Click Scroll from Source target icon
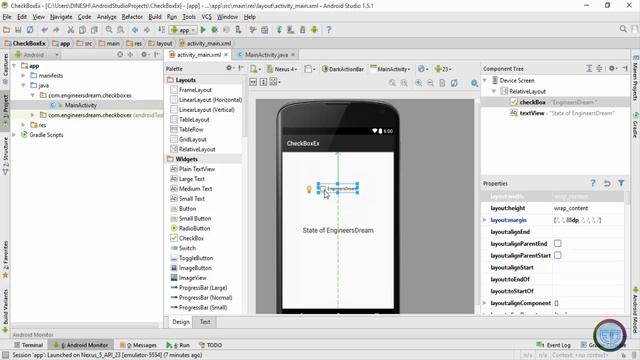Image resolution: width=640 pixels, height=360 pixels. 120,54
